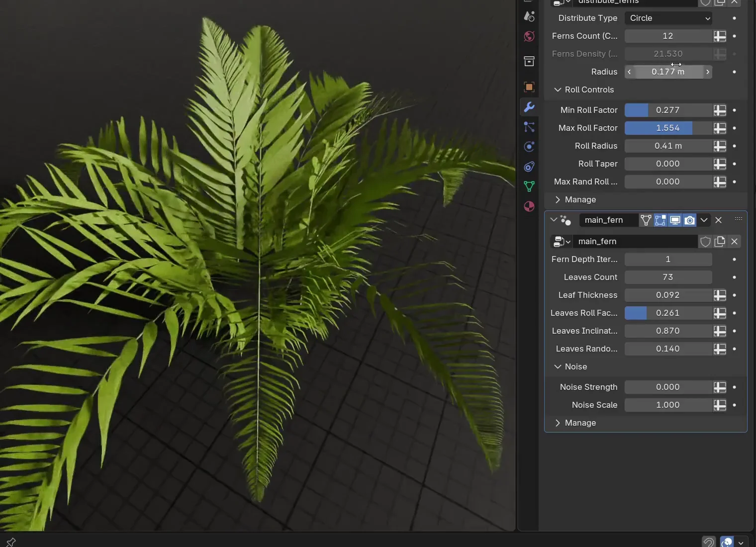756x547 pixels.
Task: Toggle main_fern render visibility camera icon
Action: 690,220
